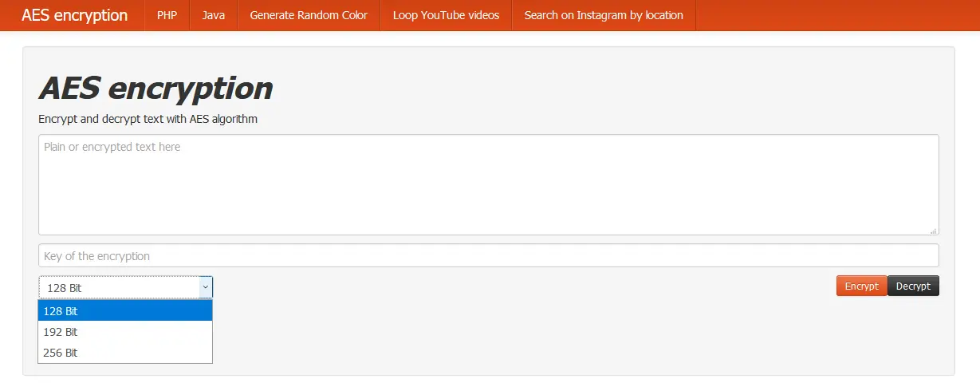Select 128 Bit option in dropdown list
Viewport: 980px width, 387px height.
click(125, 310)
